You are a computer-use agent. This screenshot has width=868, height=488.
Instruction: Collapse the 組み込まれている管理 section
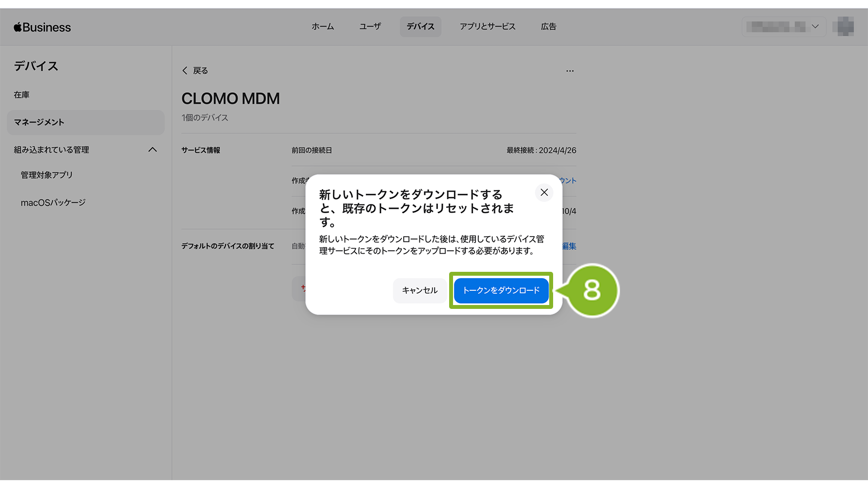tap(152, 150)
